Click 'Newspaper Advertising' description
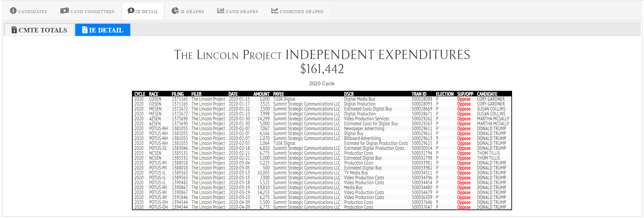The width and height of the screenshot is (644, 218). [x=364, y=129]
